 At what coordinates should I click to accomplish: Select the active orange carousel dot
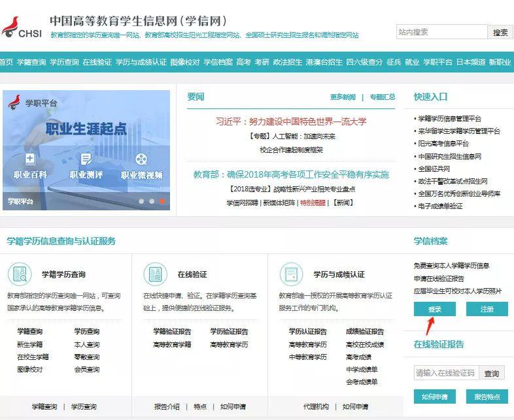(163, 202)
